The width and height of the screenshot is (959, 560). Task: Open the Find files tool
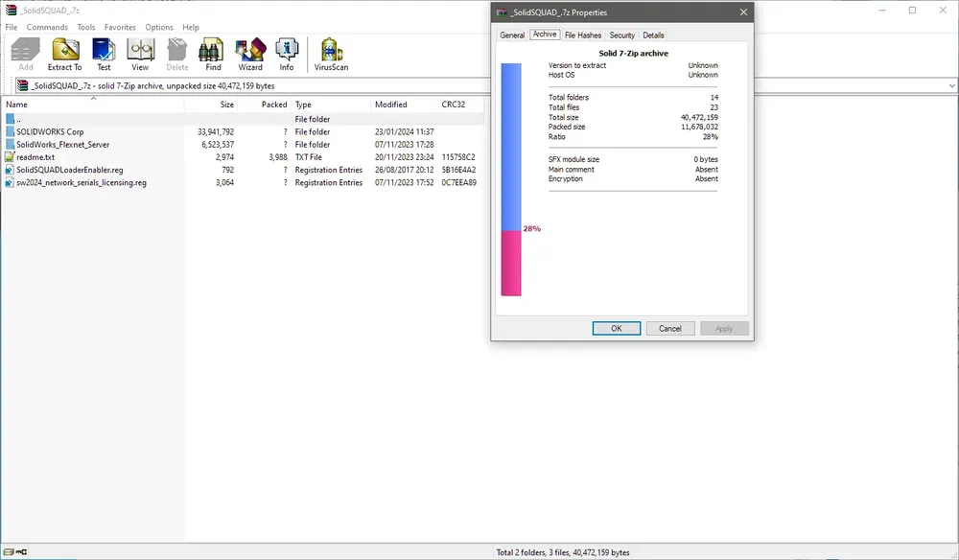point(213,55)
